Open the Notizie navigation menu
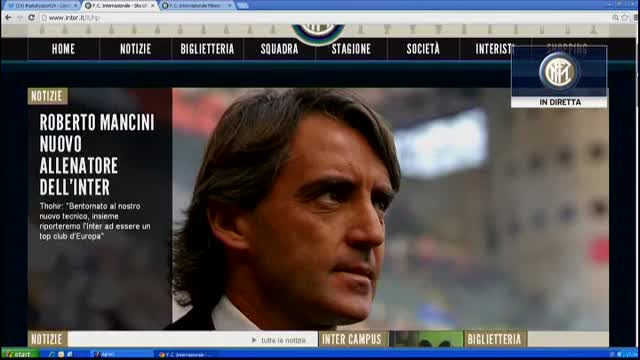Screen dimensions: 640x360 [136, 49]
